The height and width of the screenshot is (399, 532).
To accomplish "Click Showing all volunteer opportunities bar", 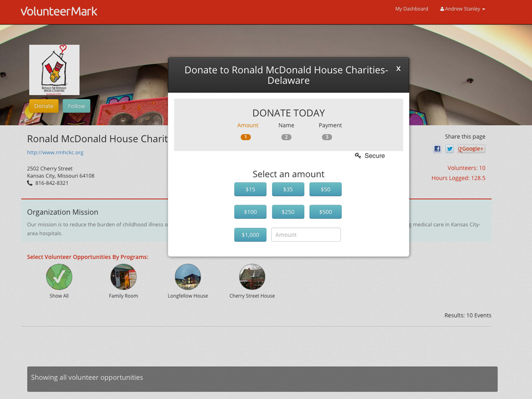I will [x=262, y=379].
